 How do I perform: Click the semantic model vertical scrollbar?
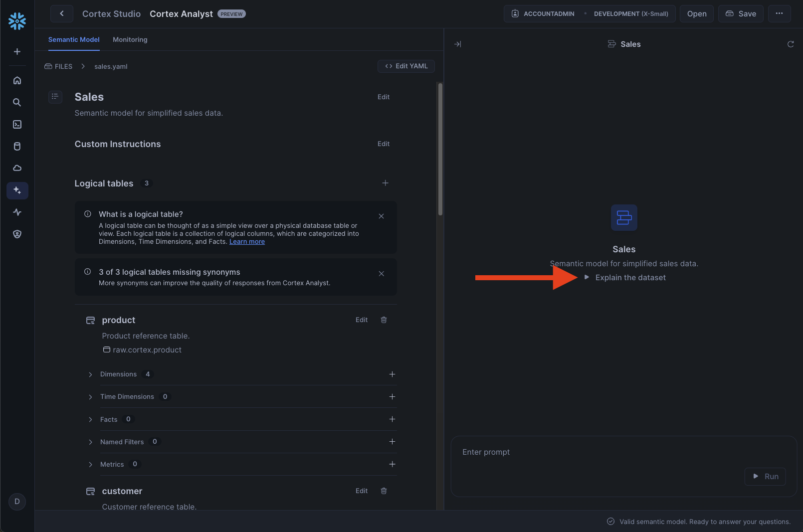440,149
